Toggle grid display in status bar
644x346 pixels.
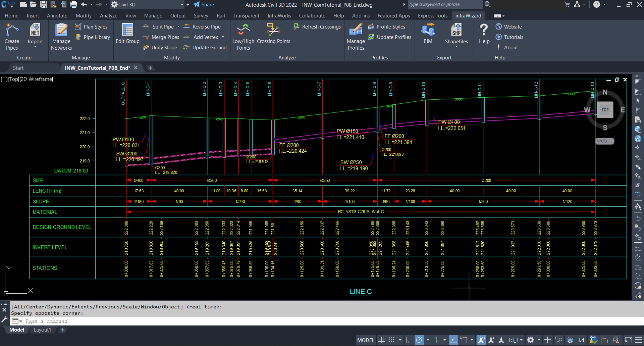(381, 340)
